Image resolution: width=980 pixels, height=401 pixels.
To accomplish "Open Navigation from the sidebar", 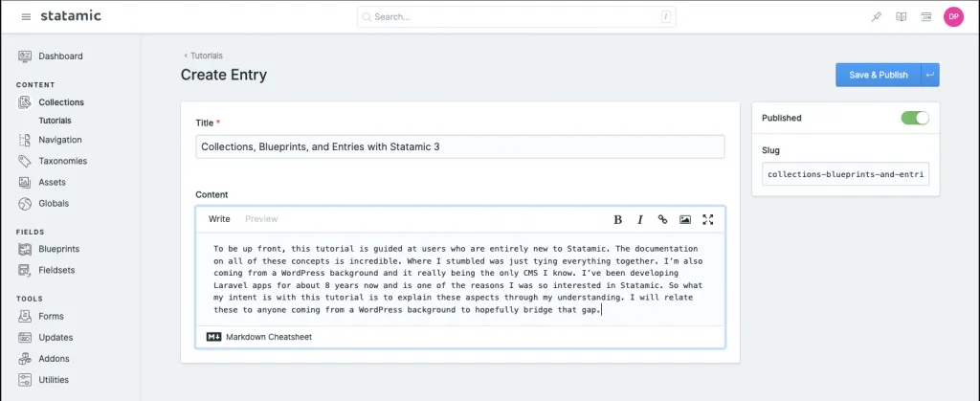I will click(60, 140).
